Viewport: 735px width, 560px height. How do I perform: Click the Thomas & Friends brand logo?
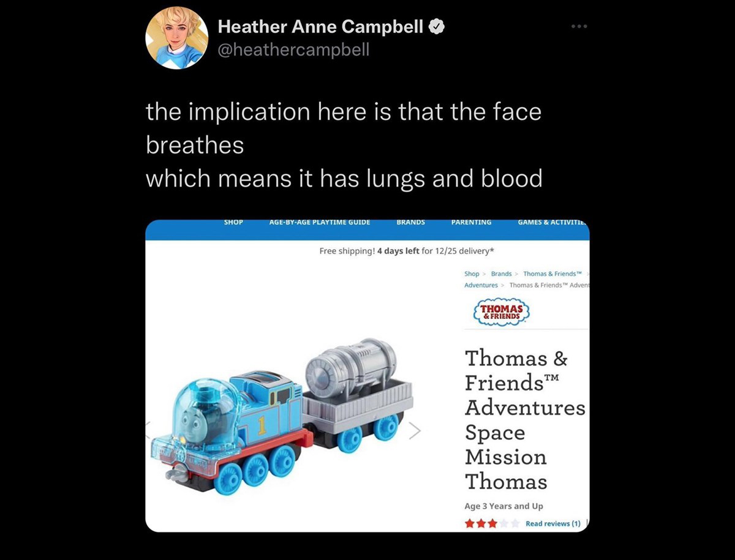(x=501, y=312)
